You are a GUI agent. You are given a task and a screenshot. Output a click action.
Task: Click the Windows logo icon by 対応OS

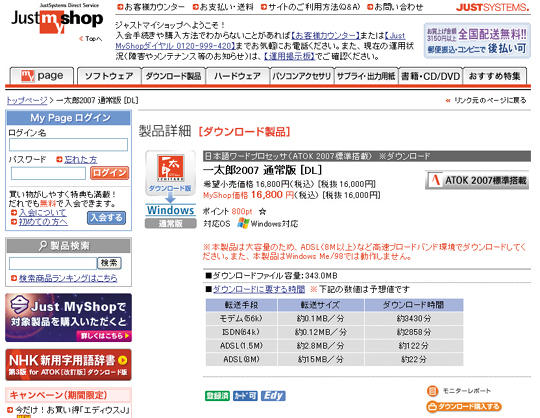click(243, 223)
